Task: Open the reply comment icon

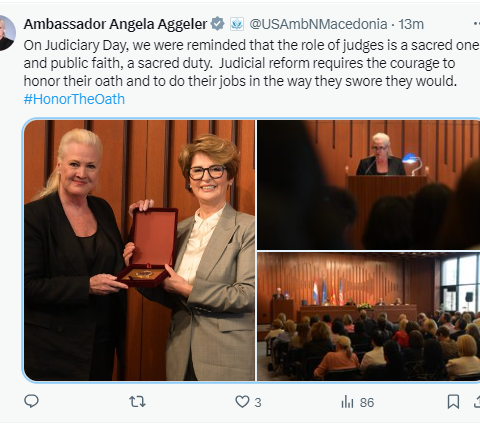Action: click(32, 401)
